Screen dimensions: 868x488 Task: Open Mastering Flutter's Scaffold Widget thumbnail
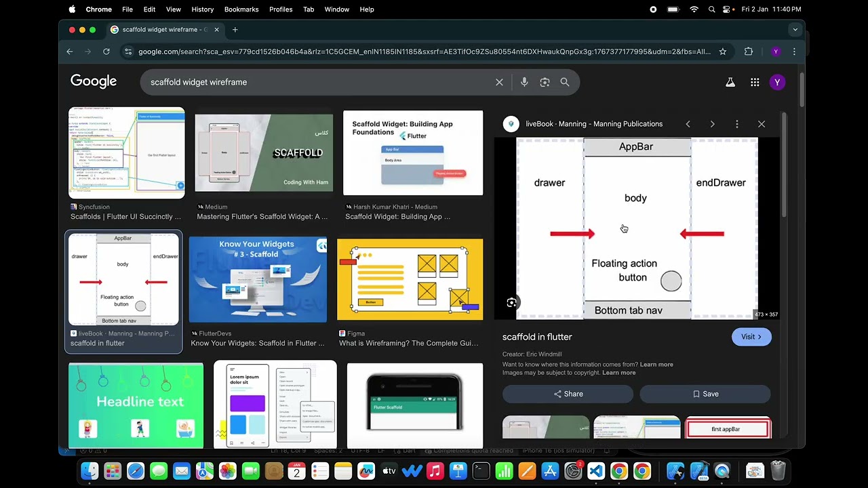[x=264, y=153]
